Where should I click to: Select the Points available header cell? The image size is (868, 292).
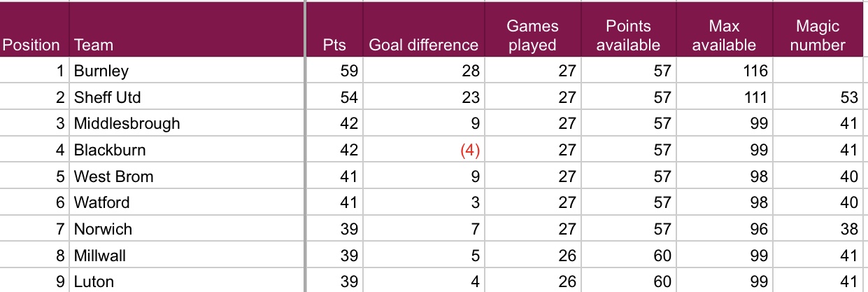point(628,36)
